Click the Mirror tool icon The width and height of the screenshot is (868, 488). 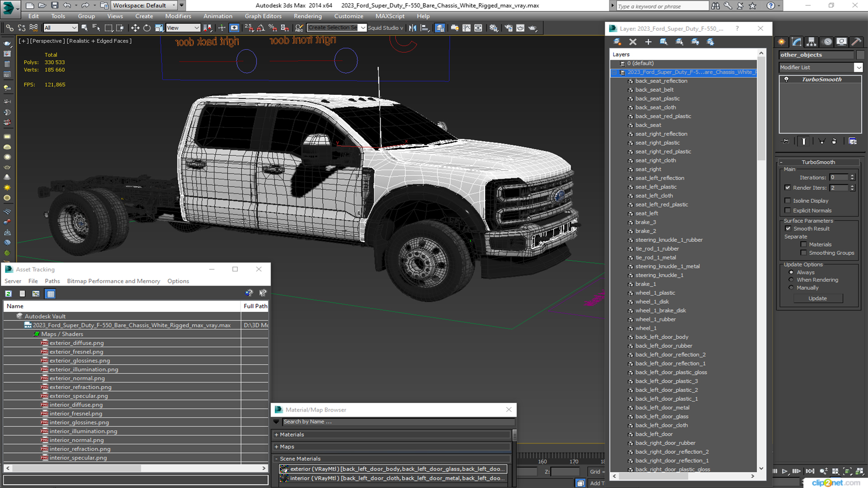pyautogui.click(x=413, y=28)
